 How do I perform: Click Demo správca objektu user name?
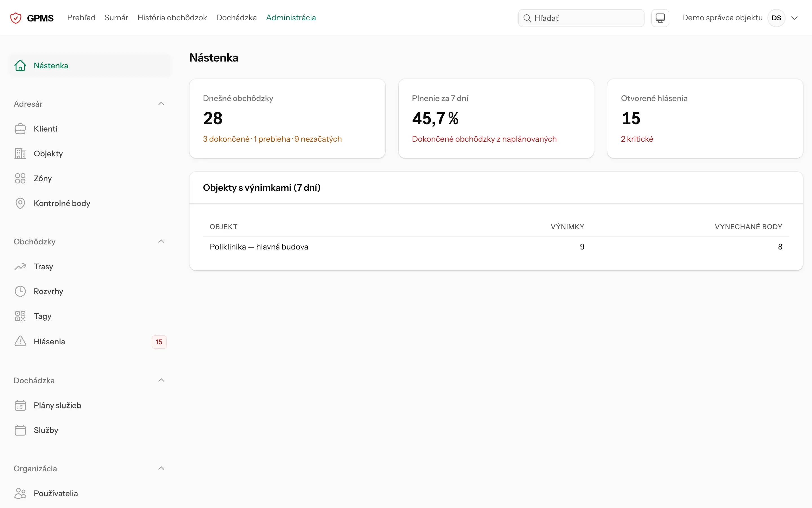pos(722,18)
